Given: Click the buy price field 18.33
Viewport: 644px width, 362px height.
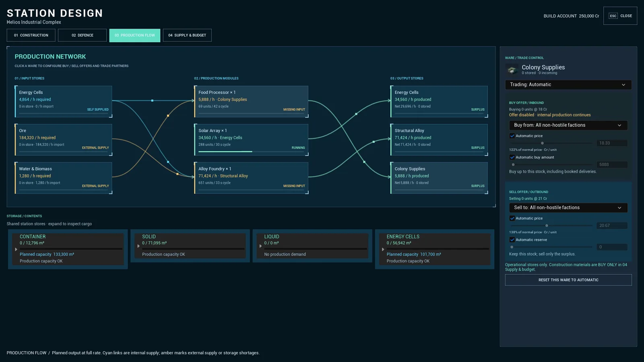Looking at the screenshot, I should (612, 143).
